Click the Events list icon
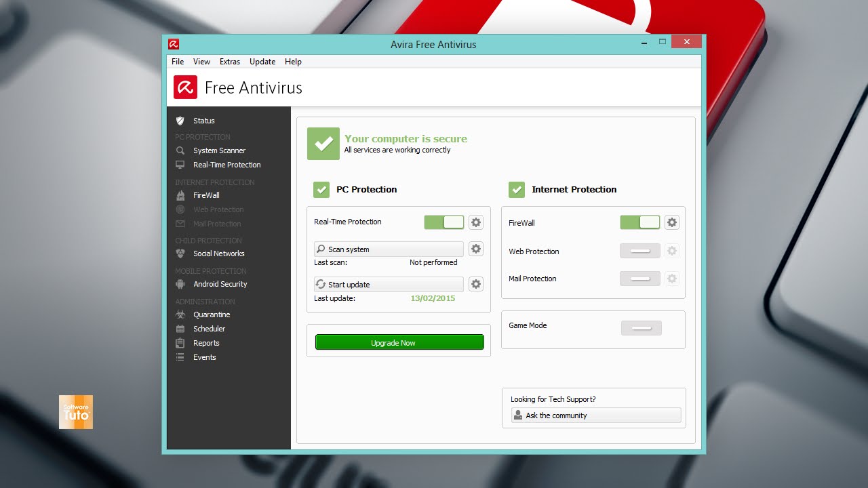Screen dimensions: 868x488 180,357
